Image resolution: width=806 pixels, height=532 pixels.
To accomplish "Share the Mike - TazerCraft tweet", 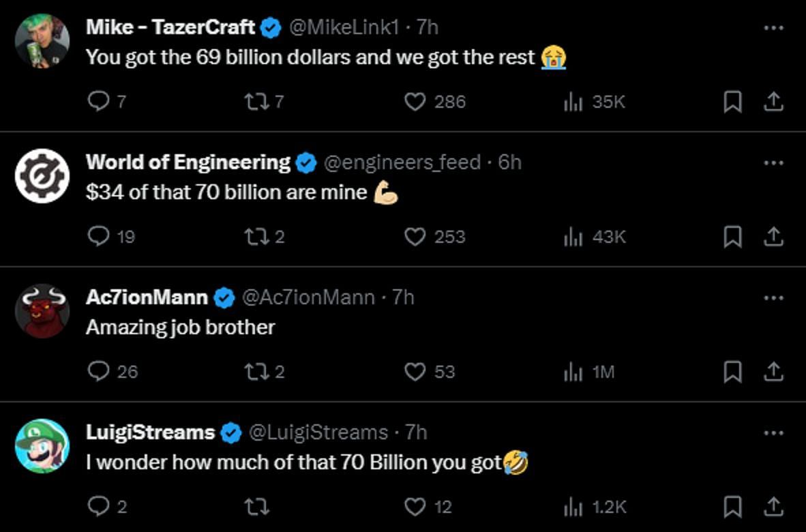I will click(x=773, y=102).
